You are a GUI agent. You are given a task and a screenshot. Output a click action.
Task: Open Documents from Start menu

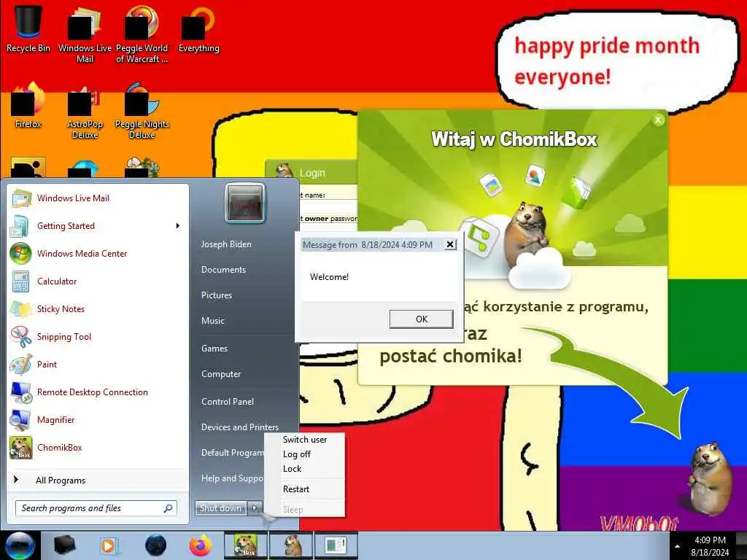click(x=223, y=270)
